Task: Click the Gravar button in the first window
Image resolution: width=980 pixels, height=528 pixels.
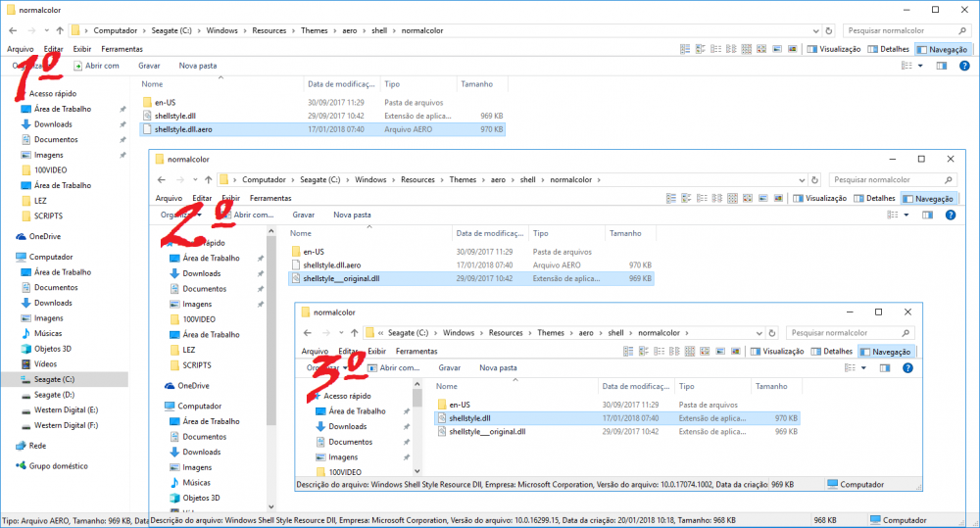Action: click(149, 66)
